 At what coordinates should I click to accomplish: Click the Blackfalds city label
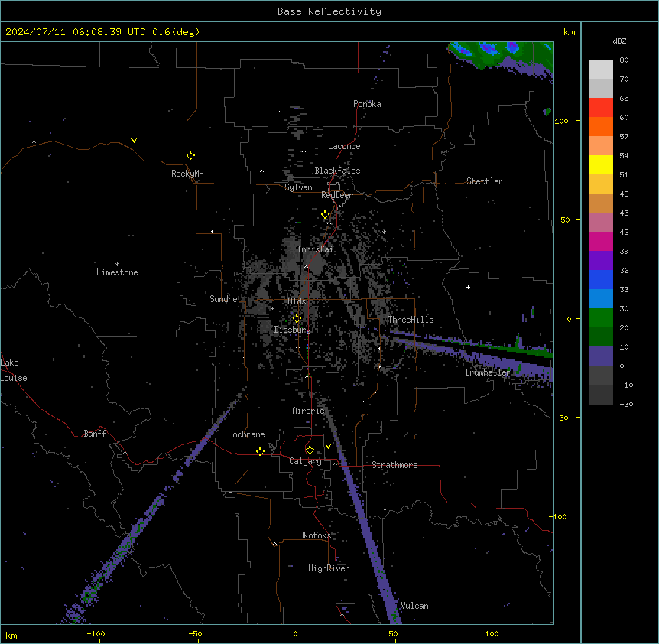[x=337, y=171]
